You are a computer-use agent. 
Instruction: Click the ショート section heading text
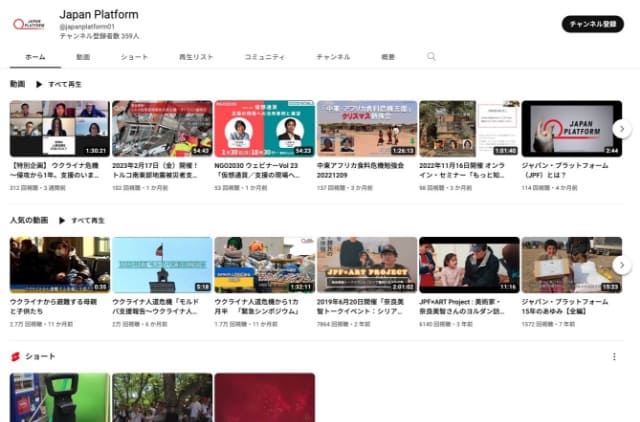(x=40, y=356)
